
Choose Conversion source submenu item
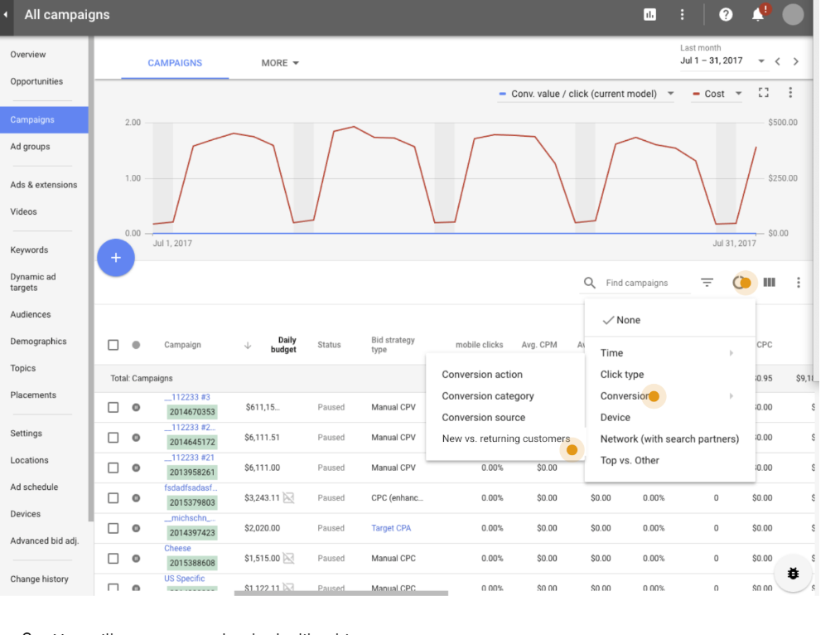tap(505, 418)
